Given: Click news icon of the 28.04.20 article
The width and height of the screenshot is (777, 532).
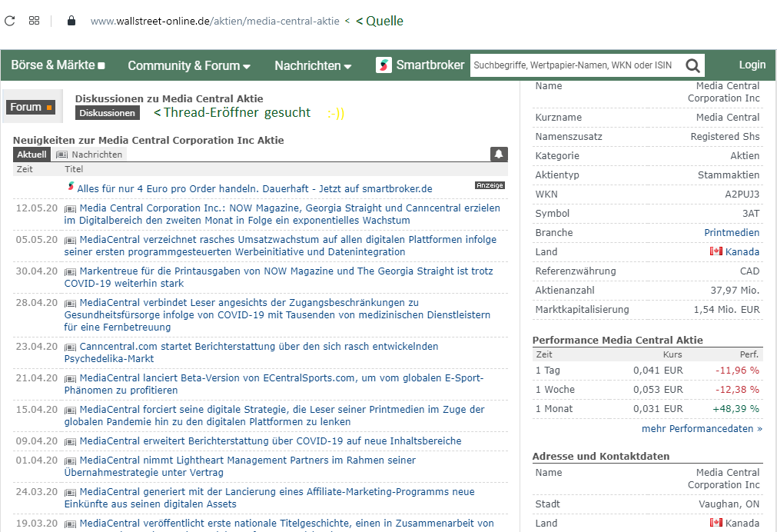Looking at the screenshot, I should pyautogui.click(x=71, y=304).
